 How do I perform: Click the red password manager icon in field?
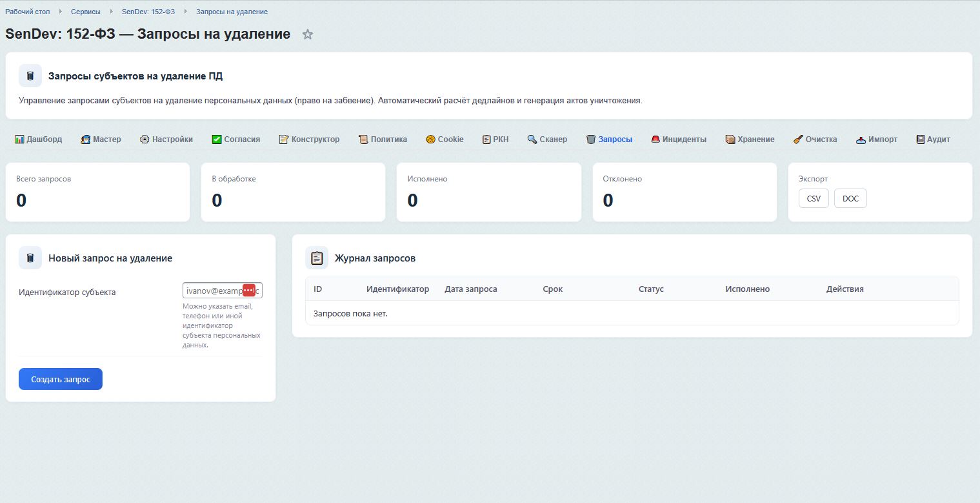coord(249,291)
